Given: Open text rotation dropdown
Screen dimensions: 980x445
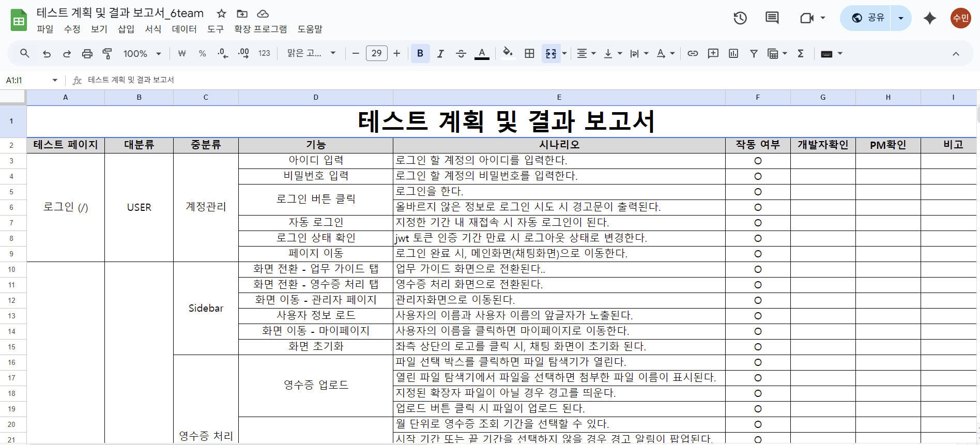Looking at the screenshot, I should pos(665,53).
